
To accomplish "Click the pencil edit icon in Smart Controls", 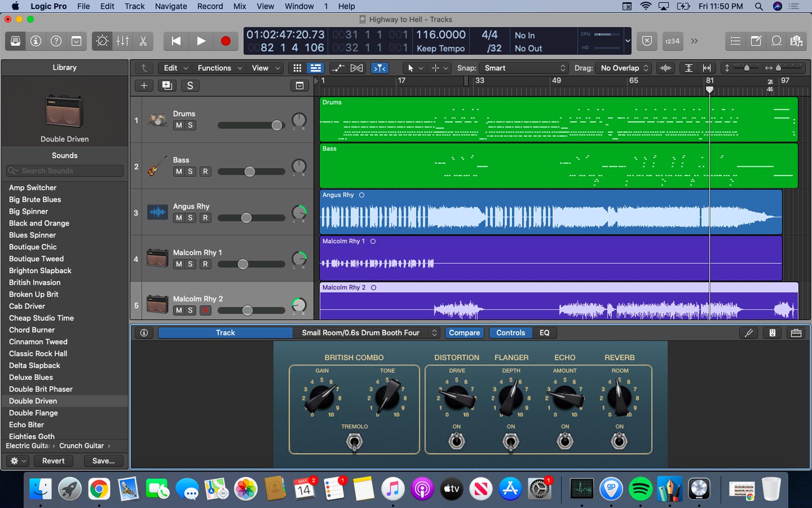I will [749, 333].
